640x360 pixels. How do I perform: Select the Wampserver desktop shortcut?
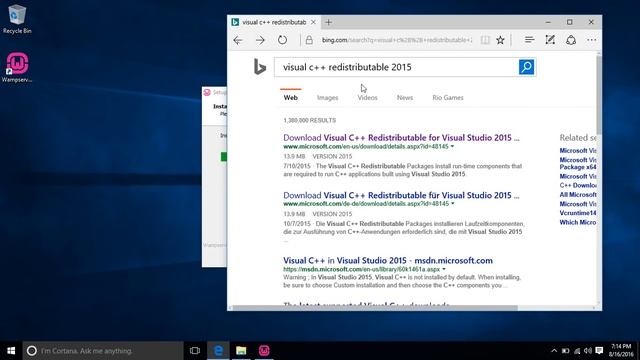[17, 68]
